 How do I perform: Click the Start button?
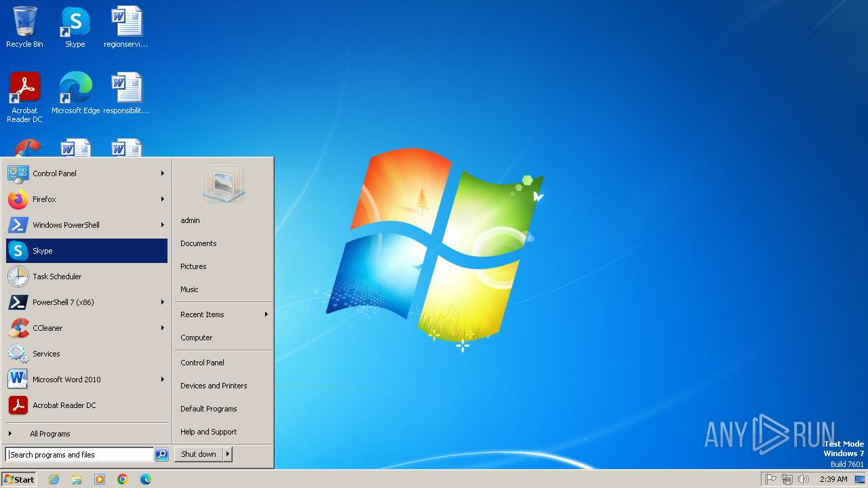[19, 479]
